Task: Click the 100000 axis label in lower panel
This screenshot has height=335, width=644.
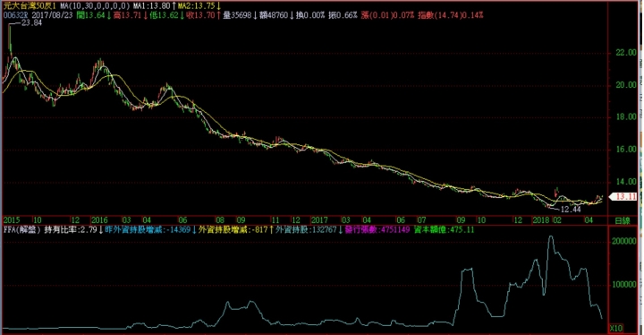Action: (x=624, y=284)
